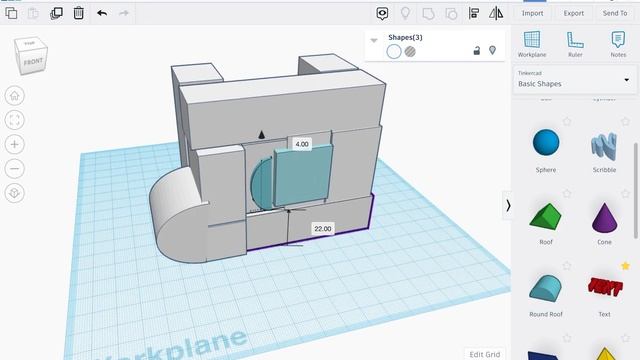Select the Ruler tool
The width and height of the screenshot is (640, 360).
coord(575,44)
